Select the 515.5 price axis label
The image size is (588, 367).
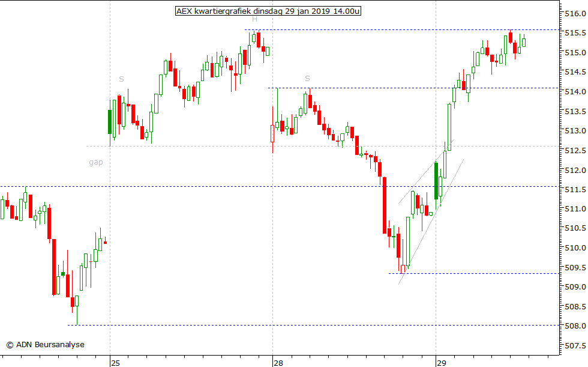(575, 33)
